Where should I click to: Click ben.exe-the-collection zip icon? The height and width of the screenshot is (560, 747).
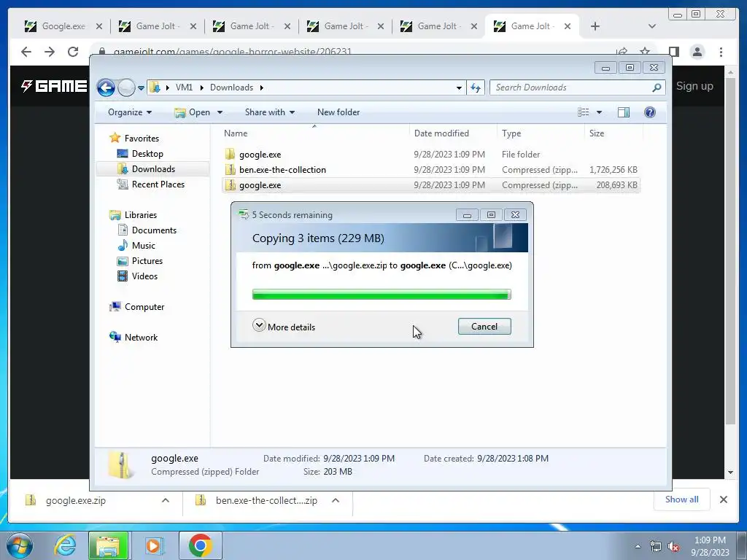pyautogui.click(x=230, y=169)
